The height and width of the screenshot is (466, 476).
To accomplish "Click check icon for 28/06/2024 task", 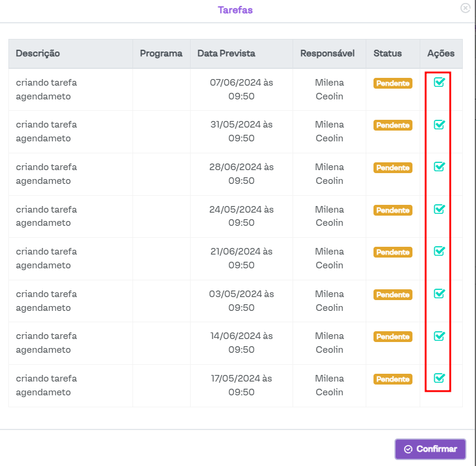I will (x=439, y=167).
